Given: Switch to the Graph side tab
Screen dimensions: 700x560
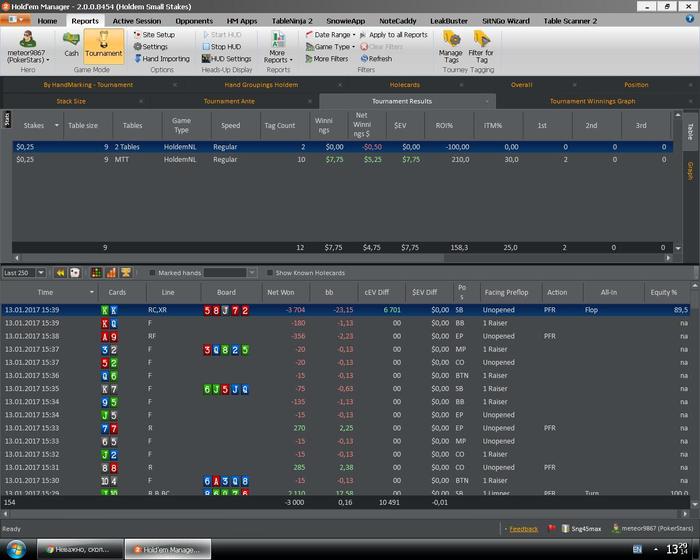Looking at the screenshot, I should point(690,171).
